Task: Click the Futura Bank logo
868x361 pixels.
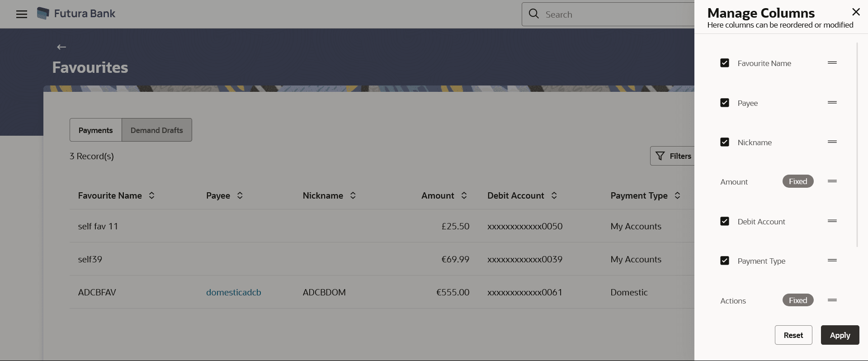Action: point(76,14)
